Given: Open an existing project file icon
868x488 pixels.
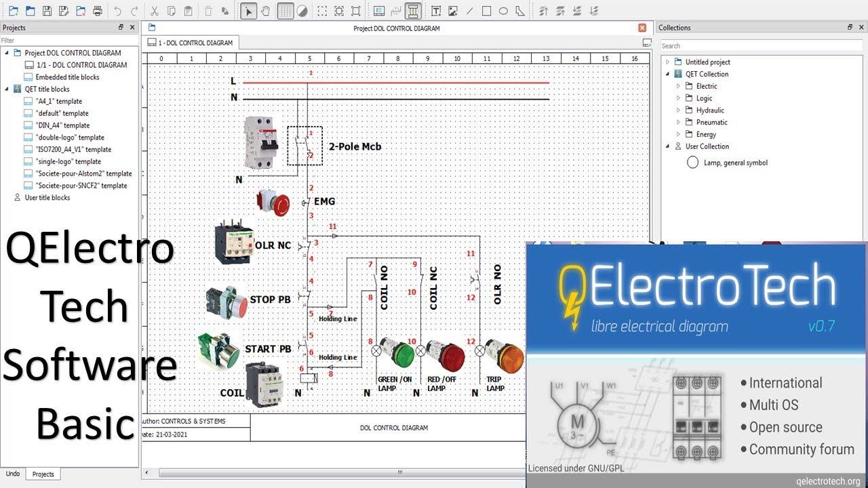Looking at the screenshot, I should point(30,11).
